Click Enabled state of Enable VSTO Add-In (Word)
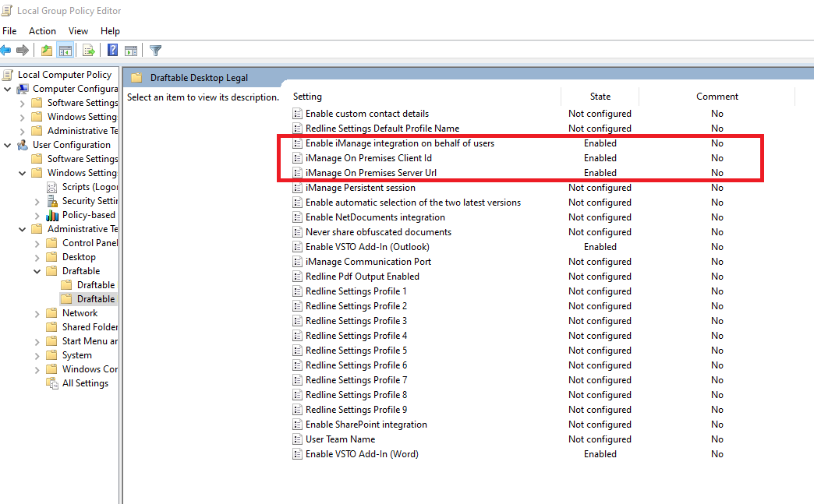Image resolution: width=814 pixels, height=504 pixels. click(600, 454)
